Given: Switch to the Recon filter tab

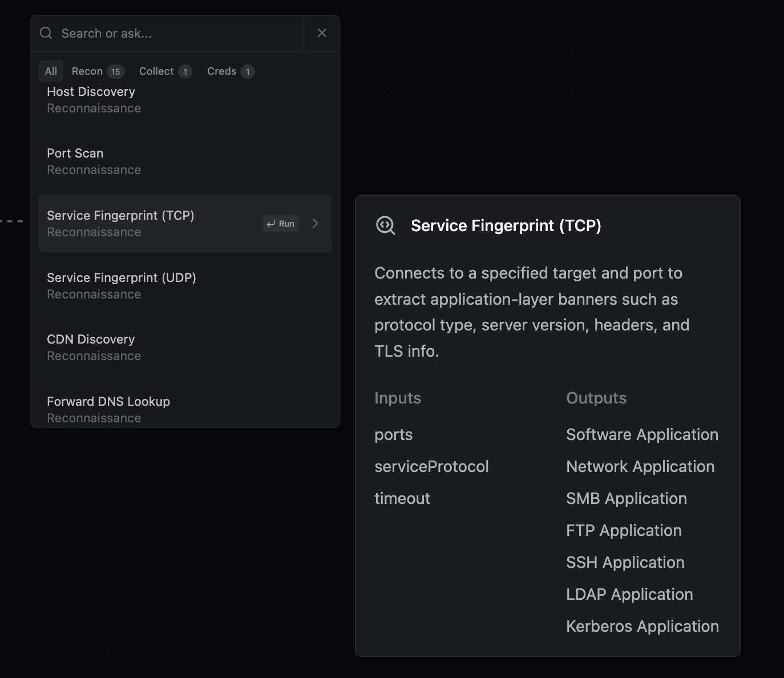Looking at the screenshot, I should click(x=97, y=71).
